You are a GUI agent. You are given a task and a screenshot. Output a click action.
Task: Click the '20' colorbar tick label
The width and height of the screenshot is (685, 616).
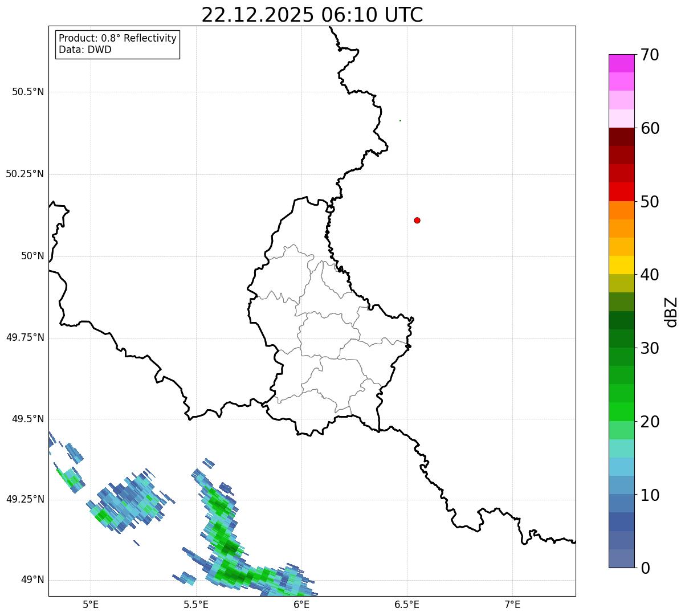click(650, 422)
